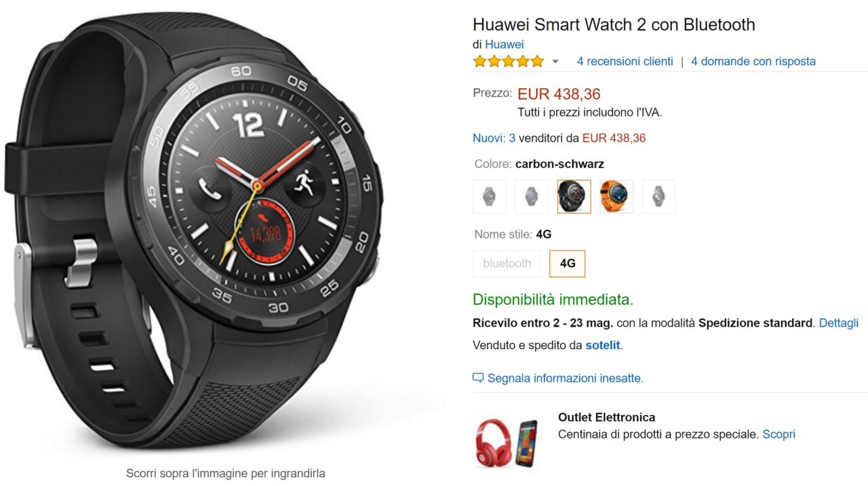Select the orange watch color thumbnail
Viewport: 868px width, 486px height.
click(616, 197)
